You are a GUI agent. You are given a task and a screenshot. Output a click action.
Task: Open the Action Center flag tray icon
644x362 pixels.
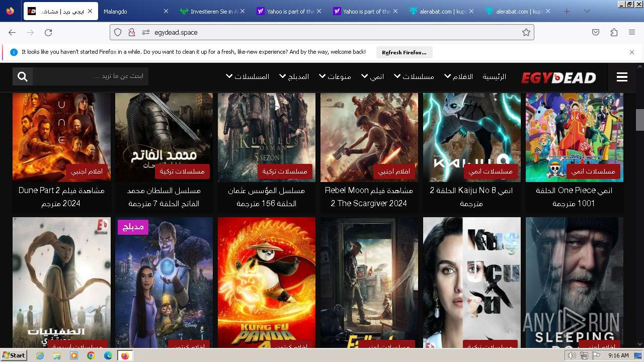(x=595, y=355)
